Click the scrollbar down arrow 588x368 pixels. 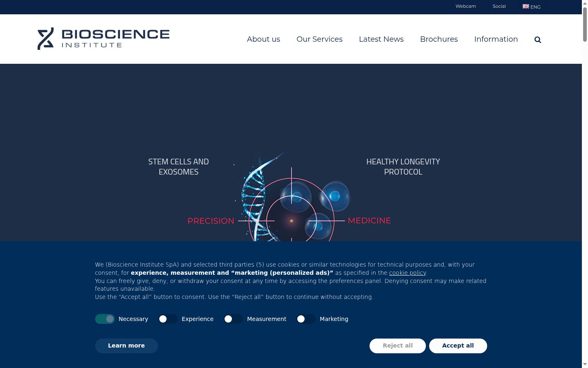click(585, 364)
